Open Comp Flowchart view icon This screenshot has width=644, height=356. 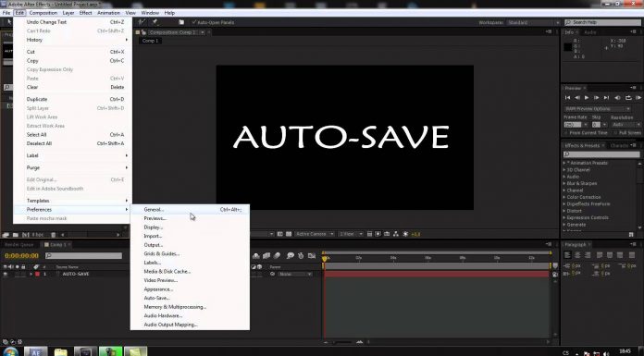(x=395, y=234)
